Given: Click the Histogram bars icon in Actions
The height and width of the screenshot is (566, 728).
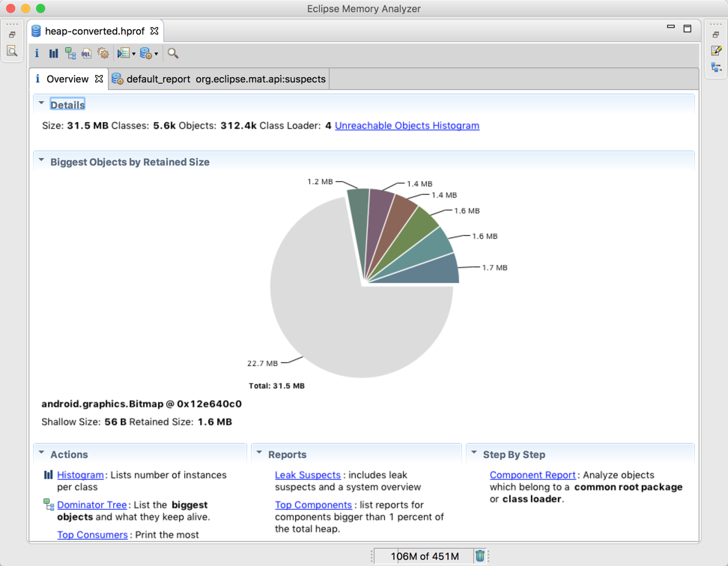Looking at the screenshot, I should [48, 475].
